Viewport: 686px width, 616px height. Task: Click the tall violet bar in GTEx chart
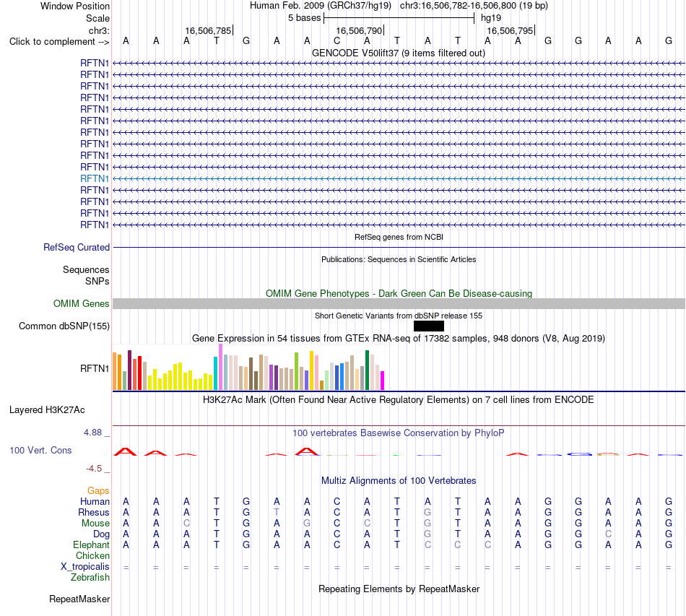(x=221, y=367)
